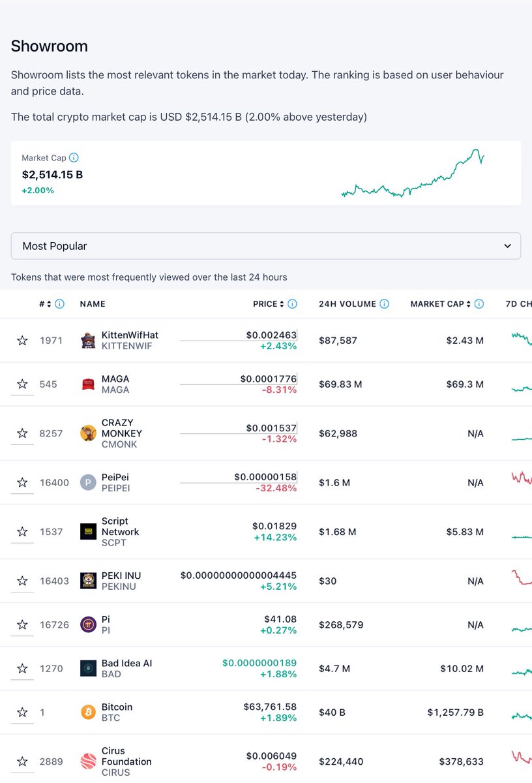Open the Bad Idea AI token link
Viewport: 532px width, 783px height.
(x=127, y=663)
